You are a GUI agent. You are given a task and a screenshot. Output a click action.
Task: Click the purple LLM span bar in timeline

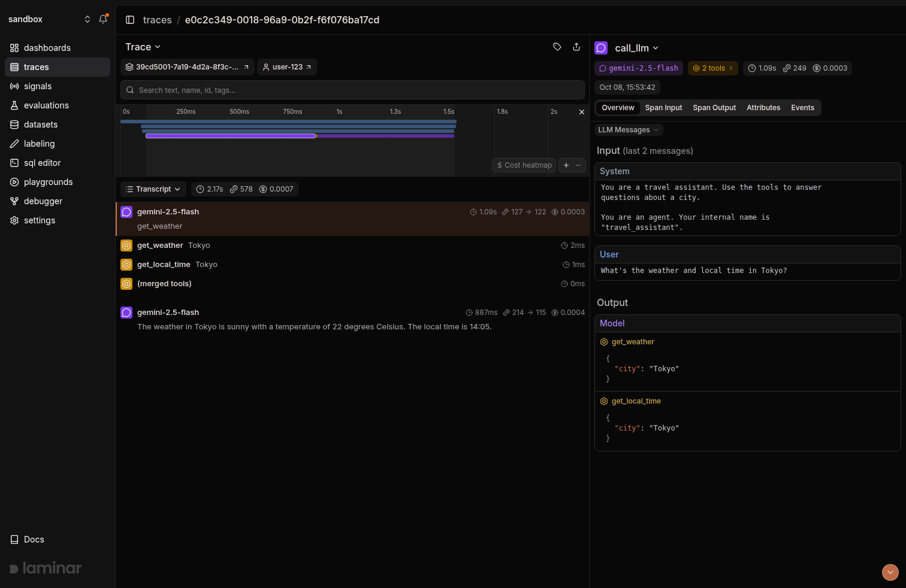[231, 136]
